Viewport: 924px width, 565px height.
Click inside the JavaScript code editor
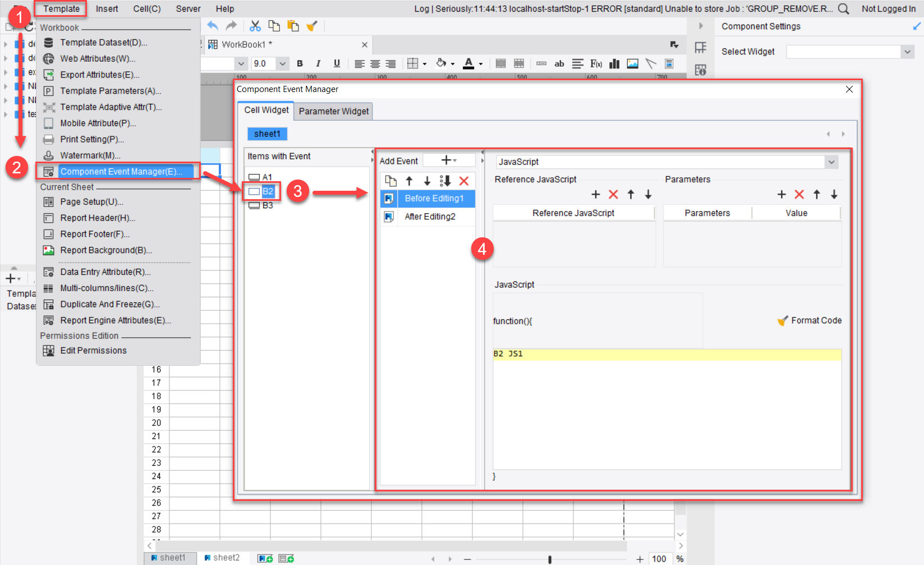[667, 409]
